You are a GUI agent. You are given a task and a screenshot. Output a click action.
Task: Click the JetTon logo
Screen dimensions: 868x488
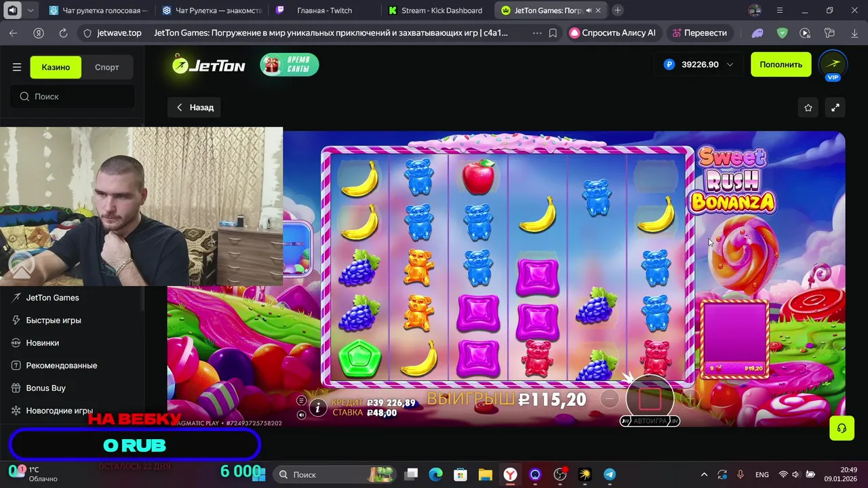[208, 64]
